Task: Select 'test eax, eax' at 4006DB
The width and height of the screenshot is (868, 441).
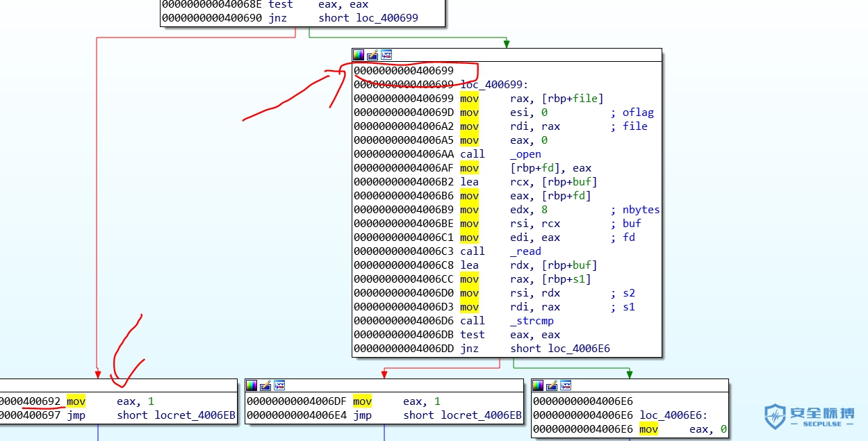Action: tap(457, 335)
